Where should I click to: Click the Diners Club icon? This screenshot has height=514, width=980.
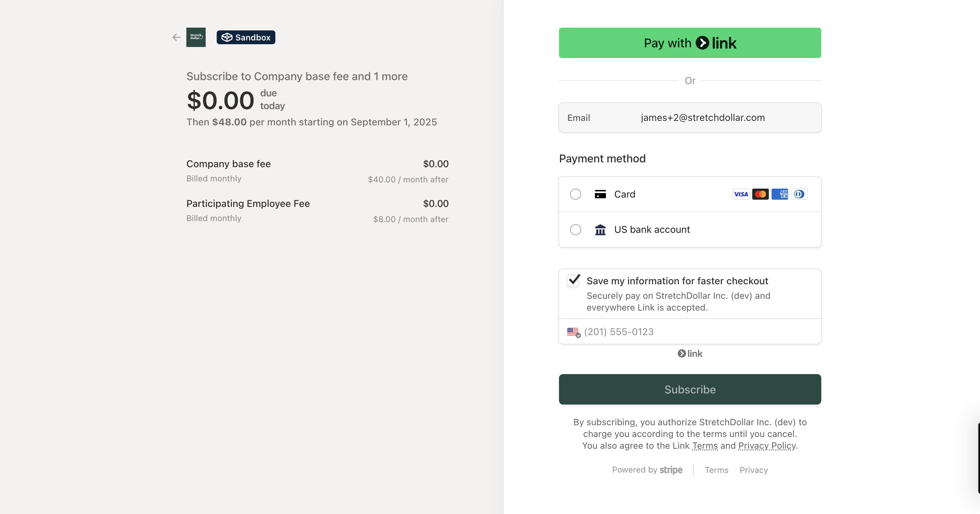[799, 194]
